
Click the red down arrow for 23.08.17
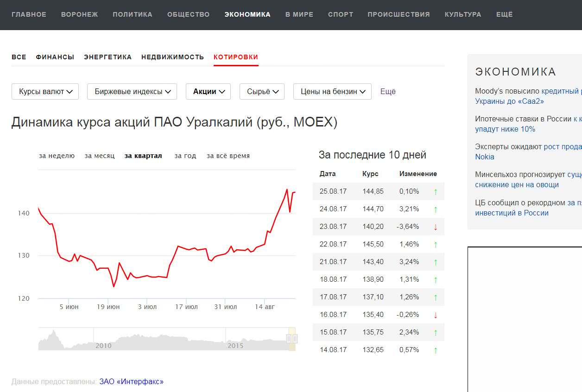pos(435,227)
